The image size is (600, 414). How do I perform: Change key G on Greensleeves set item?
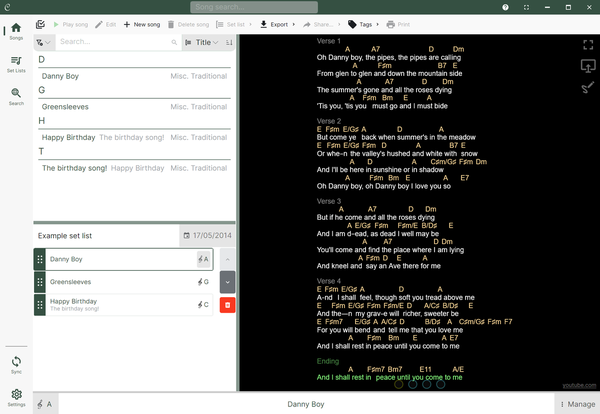pos(203,282)
